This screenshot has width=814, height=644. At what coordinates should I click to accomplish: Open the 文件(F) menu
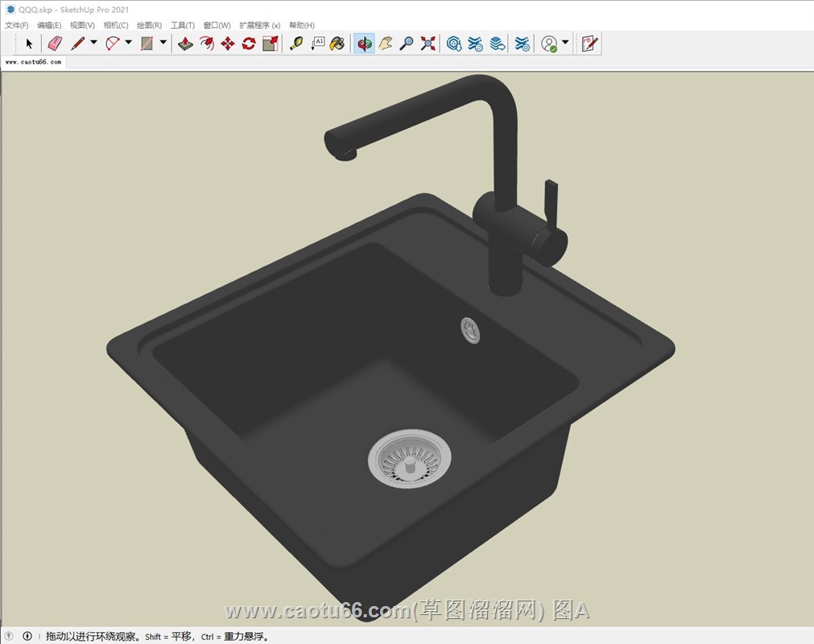tap(17, 25)
